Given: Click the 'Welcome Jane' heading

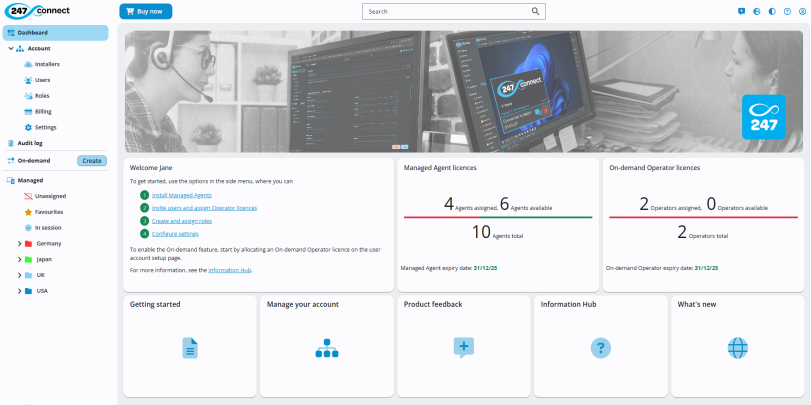Looking at the screenshot, I should pyautogui.click(x=151, y=168).
